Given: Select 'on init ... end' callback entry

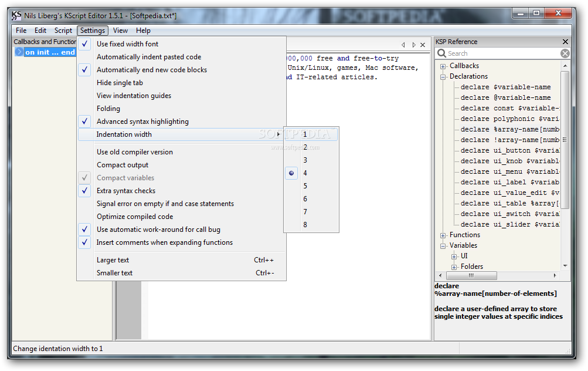Looking at the screenshot, I should (x=50, y=52).
